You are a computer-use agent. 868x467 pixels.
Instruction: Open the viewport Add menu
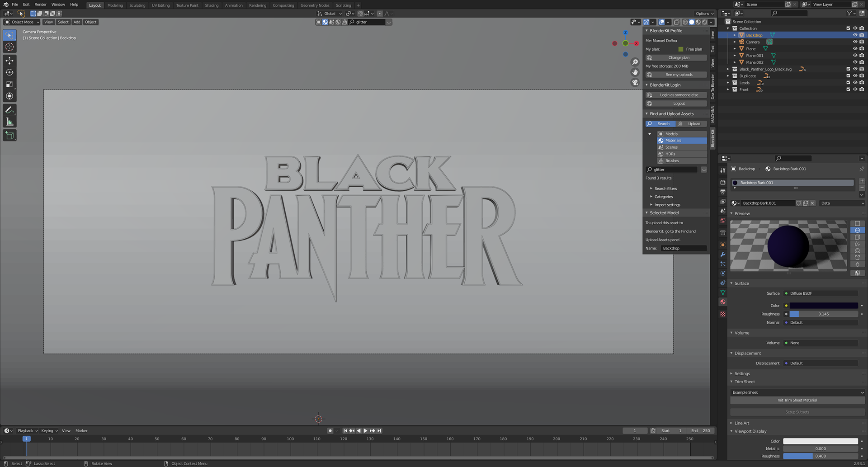coord(77,22)
